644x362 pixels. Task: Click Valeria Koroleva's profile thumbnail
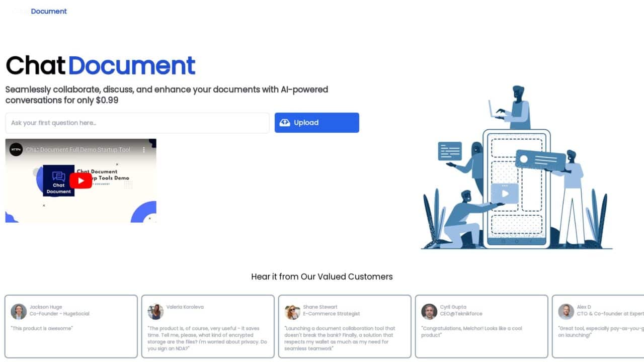155,310
